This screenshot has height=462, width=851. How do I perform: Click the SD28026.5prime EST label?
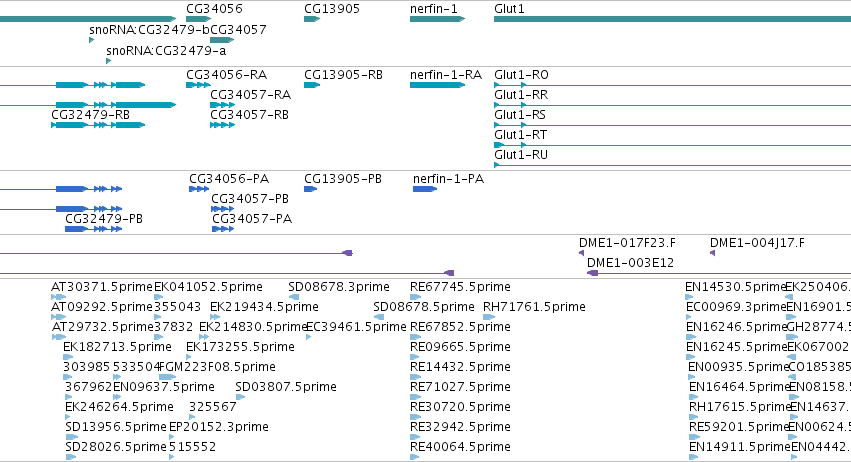point(116,447)
